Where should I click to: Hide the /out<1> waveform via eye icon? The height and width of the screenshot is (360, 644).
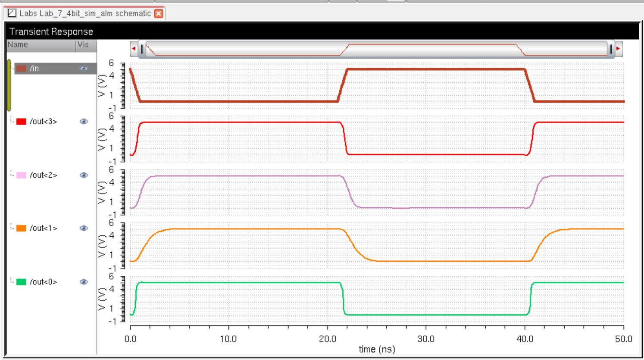(84, 228)
